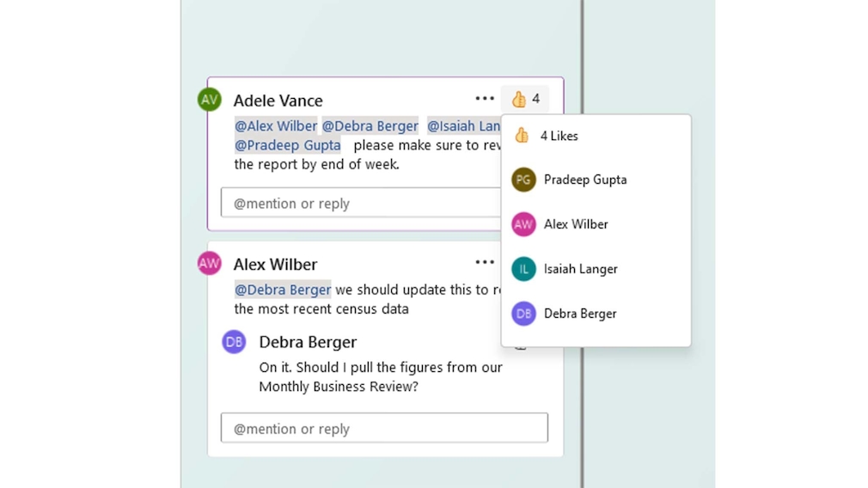Click the DB avatar beside Debra Berger's reply
Viewport: 868px width, 488px height.
tap(234, 342)
